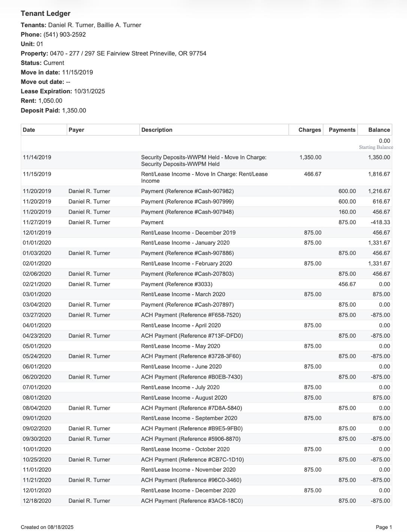
Task: Click the Lease Expiration date 10/31/2025
Action: click(x=90, y=91)
